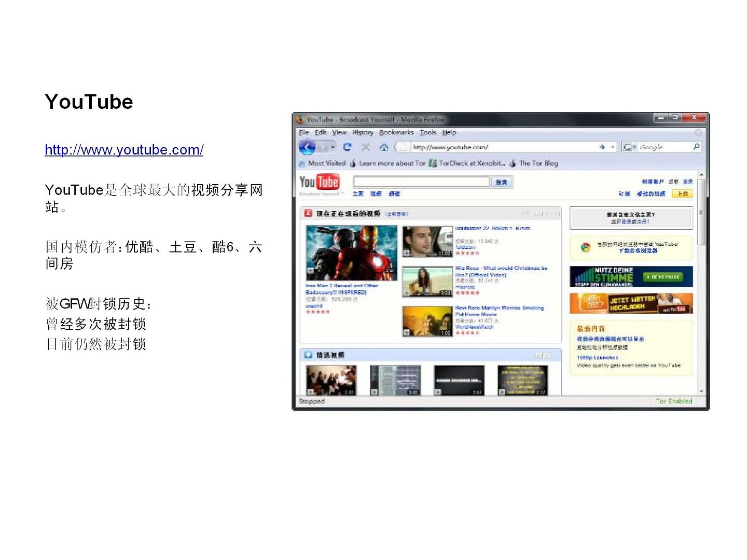This screenshot has width=747, height=560.
Task: Go to the Home page icon
Action: [x=384, y=147]
